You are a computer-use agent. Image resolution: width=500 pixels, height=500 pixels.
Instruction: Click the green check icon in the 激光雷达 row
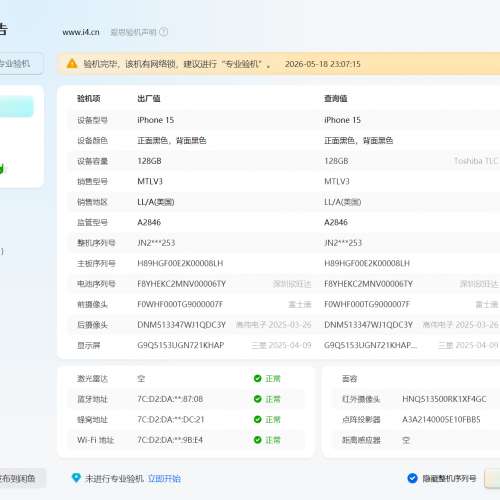tap(257, 378)
